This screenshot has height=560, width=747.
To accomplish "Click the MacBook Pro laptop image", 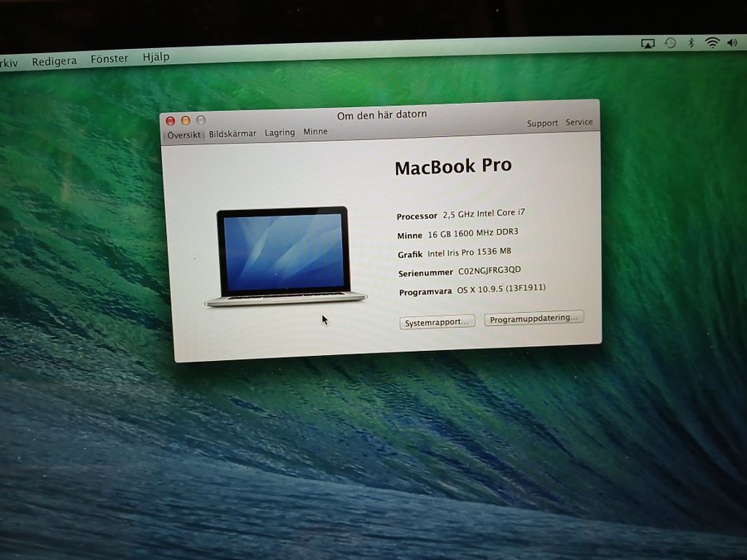I will coord(284,256).
